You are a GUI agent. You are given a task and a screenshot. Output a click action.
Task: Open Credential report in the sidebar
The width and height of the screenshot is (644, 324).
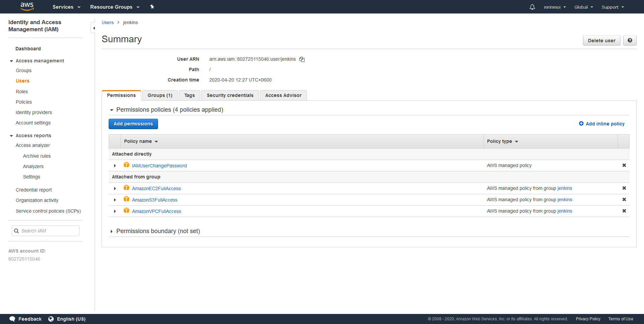[x=34, y=190]
